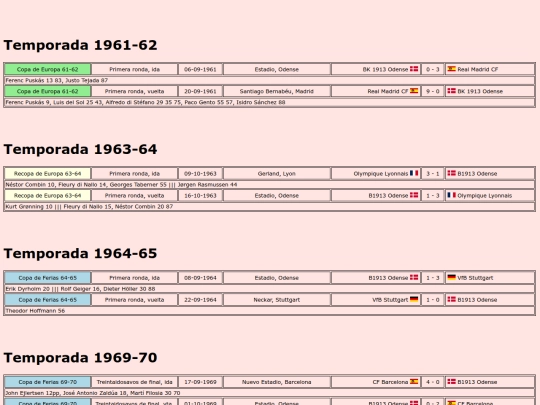Click 'Primera ronda, vuelta' cell of 22-09-1964 match

coord(134,300)
